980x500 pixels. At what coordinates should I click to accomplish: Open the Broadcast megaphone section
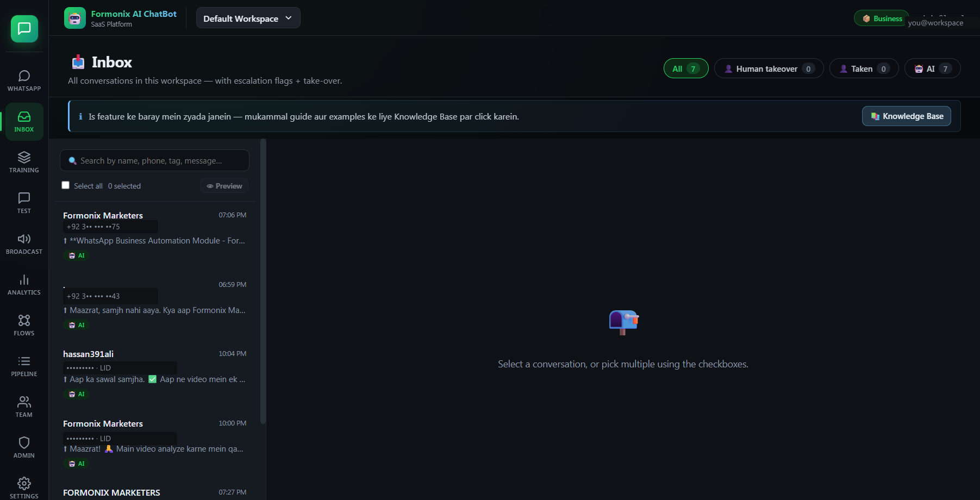click(x=24, y=243)
